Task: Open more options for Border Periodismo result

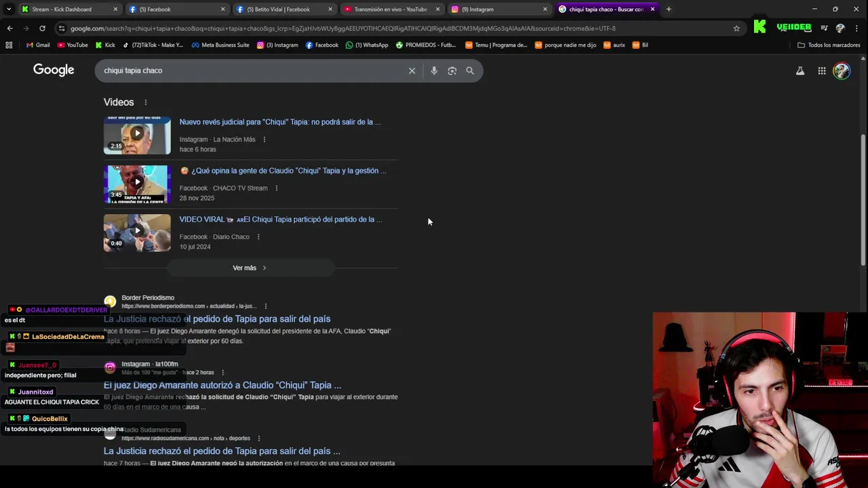Action: coord(265,306)
